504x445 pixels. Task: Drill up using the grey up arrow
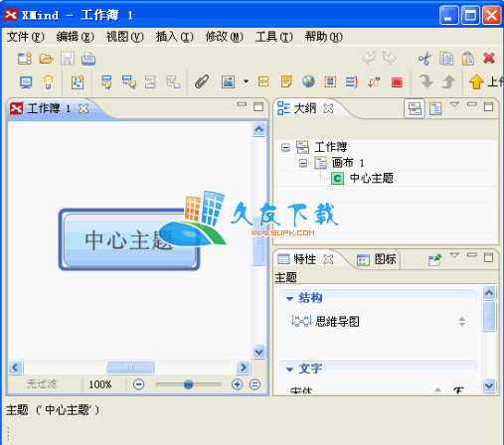tap(448, 81)
